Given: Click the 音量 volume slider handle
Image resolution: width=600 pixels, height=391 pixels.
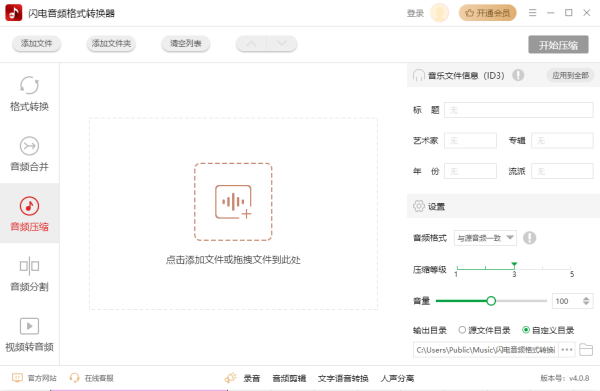Looking at the screenshot, I should pos(491,301).
